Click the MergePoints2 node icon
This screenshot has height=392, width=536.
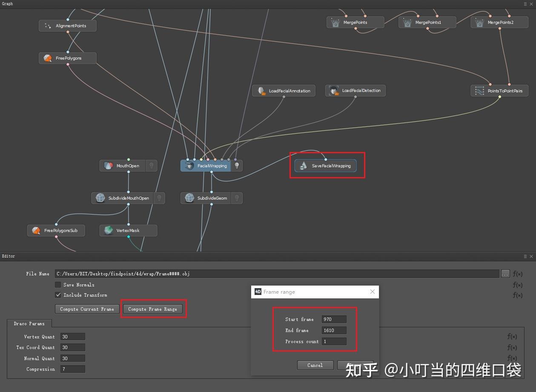pos(478,22)
